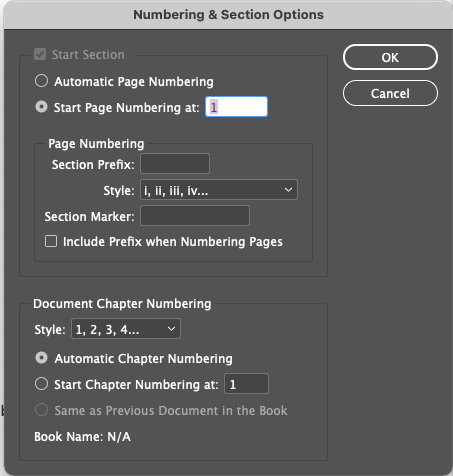This screenshot has width=453, height=476.
Task: Click the Automatic Chapter Numbering label text
Action: coord(144,359)
